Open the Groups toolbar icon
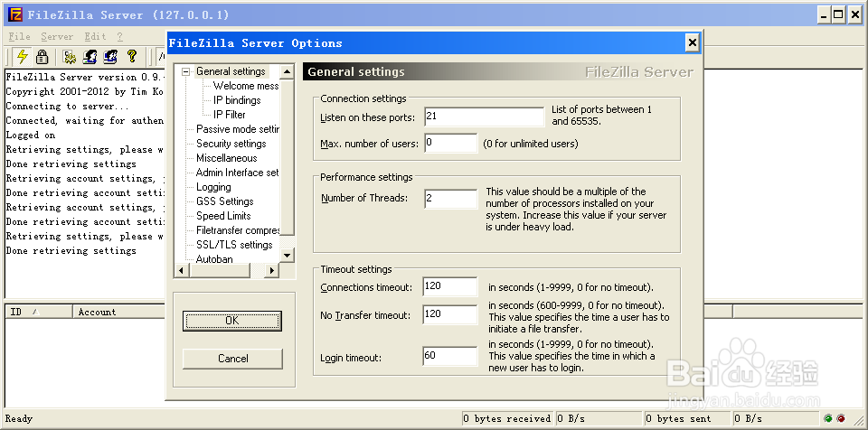This screenshot has width=868, height=430. click(110, 56)
